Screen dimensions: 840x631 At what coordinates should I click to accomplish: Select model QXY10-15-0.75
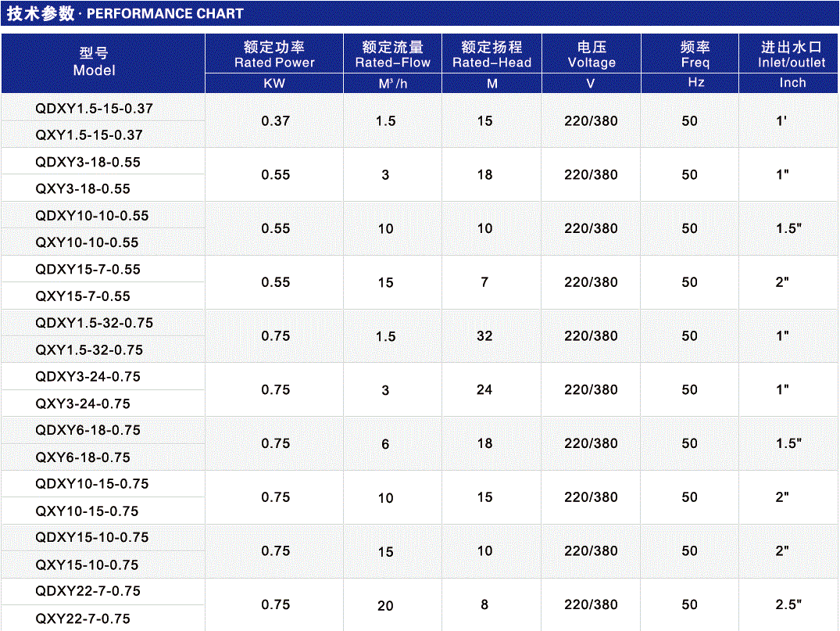[87, 511]
